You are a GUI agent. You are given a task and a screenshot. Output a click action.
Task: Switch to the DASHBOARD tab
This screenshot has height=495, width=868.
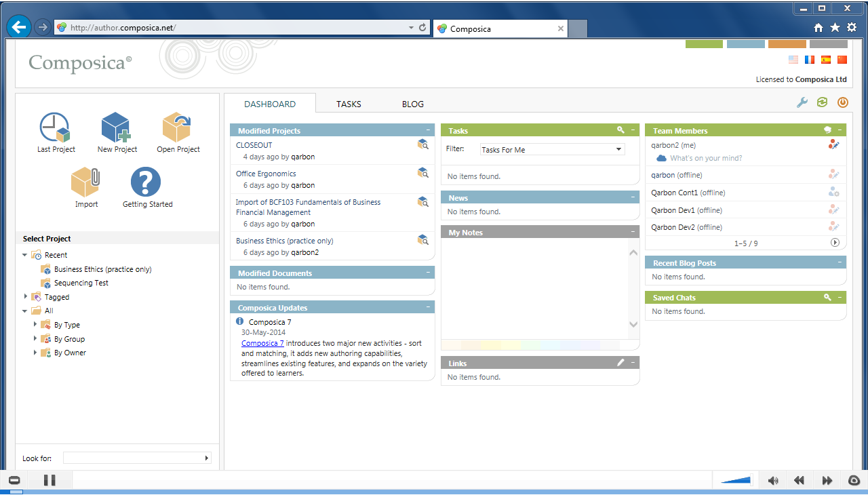click(270, 104)
